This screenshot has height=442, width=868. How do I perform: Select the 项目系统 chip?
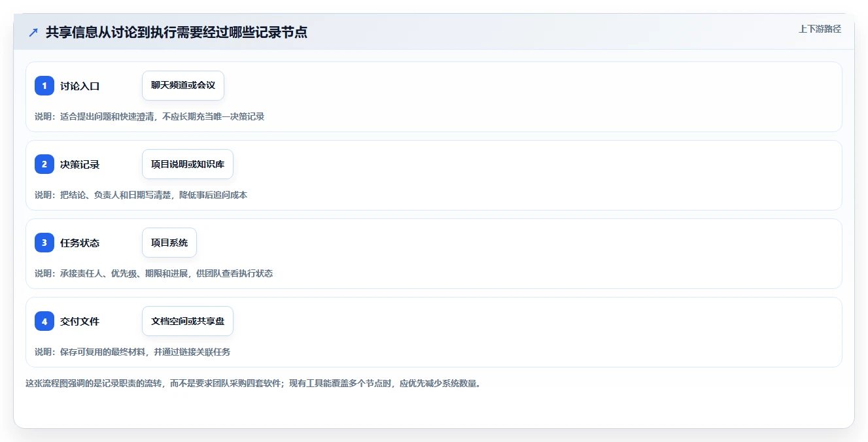pos(169,243)
